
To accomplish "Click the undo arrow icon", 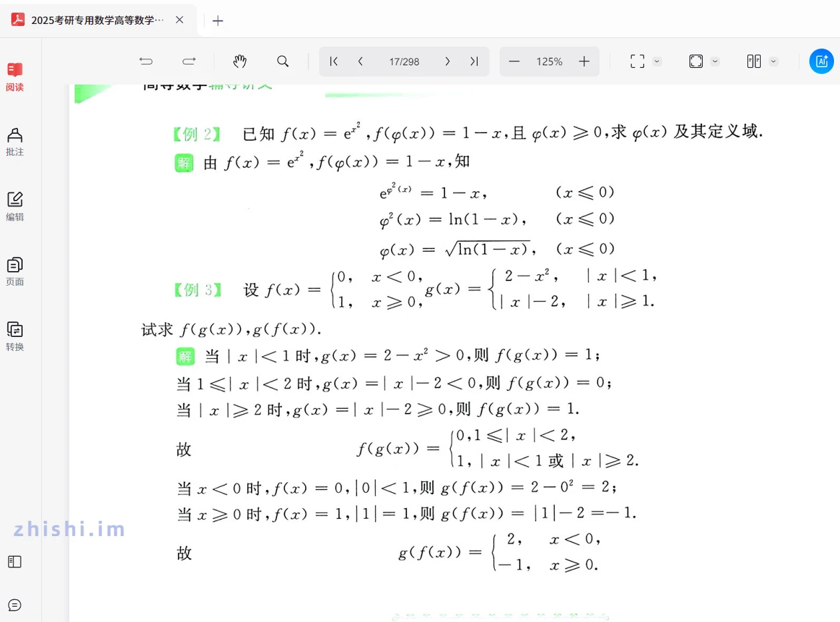I will pos(146,61).
